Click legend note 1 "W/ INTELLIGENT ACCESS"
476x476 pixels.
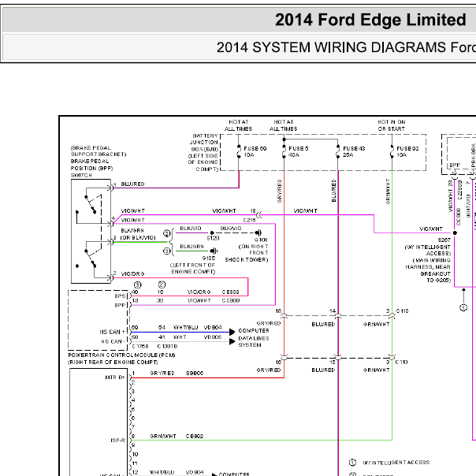pos(396,463)
